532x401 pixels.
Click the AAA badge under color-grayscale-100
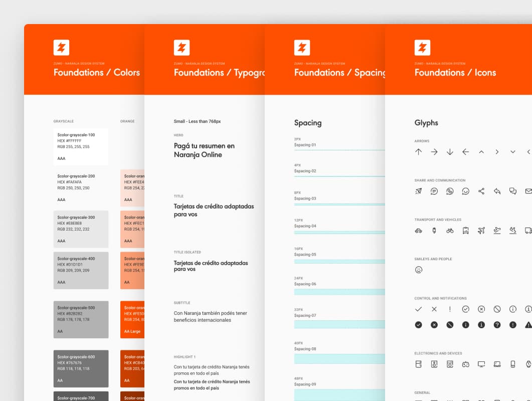(61, 158)
